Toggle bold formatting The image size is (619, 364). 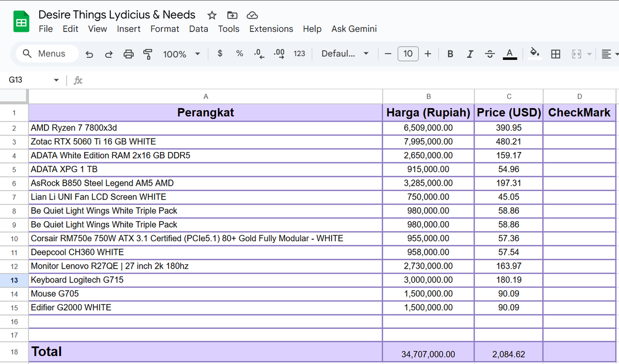coord(450,54)
